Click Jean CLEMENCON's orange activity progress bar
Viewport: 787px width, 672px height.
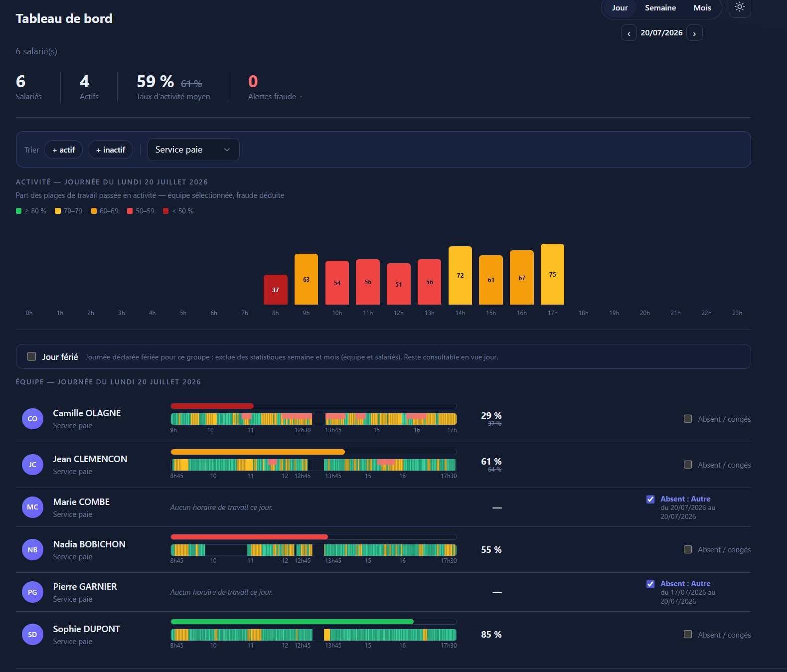pos(258,452)
